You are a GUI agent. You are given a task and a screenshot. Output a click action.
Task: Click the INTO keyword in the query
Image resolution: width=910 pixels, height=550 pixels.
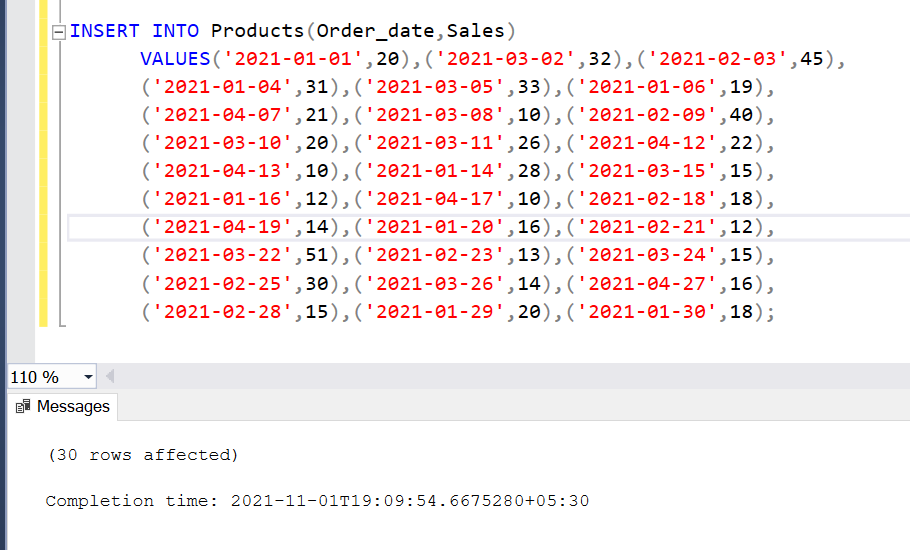pos(176,31)
